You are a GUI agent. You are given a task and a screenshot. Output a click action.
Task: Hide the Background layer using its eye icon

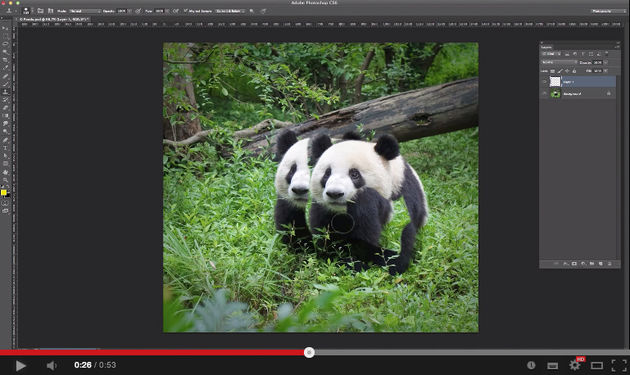(545, 94)
